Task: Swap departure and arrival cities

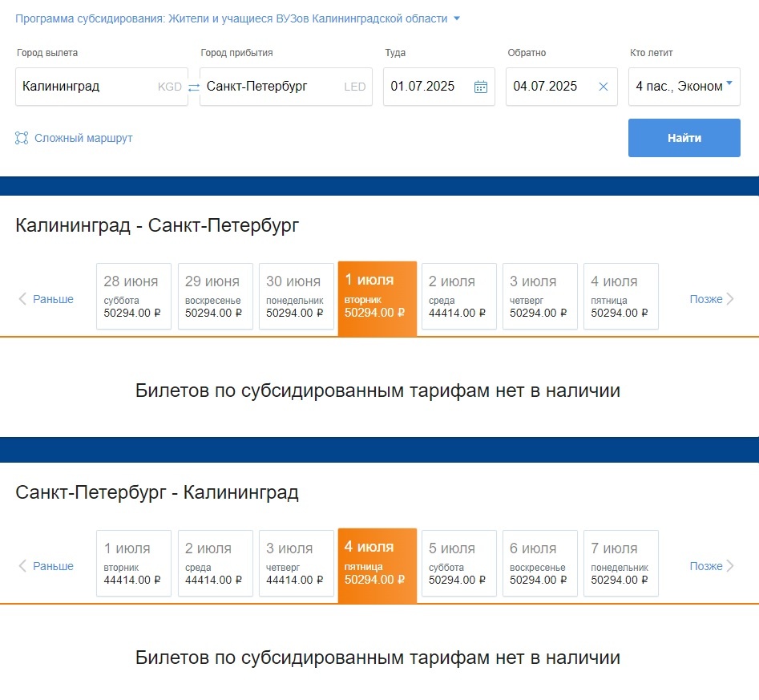Action: click(192, 86)
